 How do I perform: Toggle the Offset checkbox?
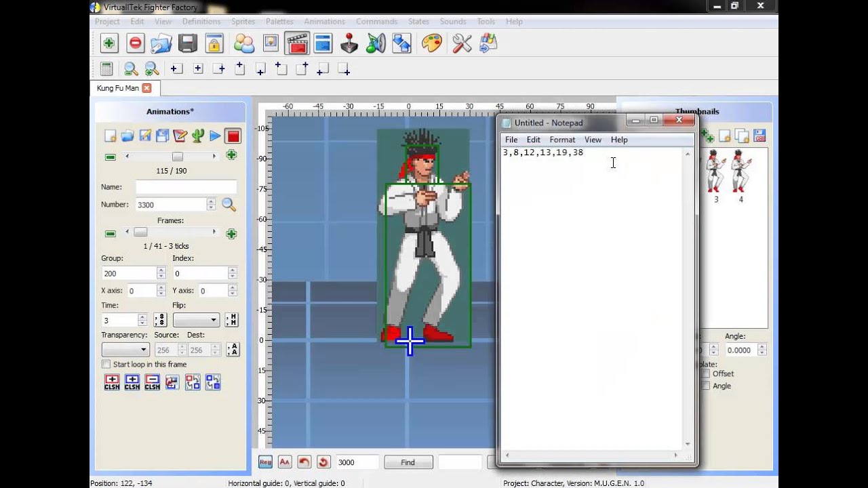(706, 373)
